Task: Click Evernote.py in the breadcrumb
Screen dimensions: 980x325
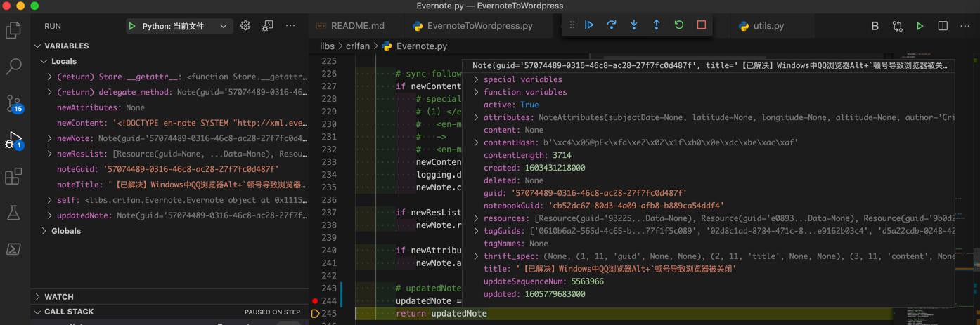Action: pyautogui.click(x=421, y=46)
